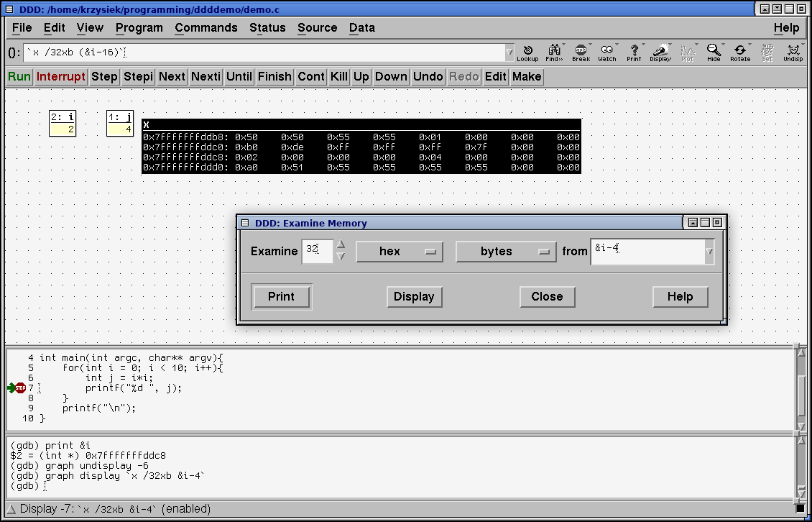Expand the 'from' address history dropdown
Image resolution: width=812 pixels, height=522 pixels.
(x=709, y=252)
